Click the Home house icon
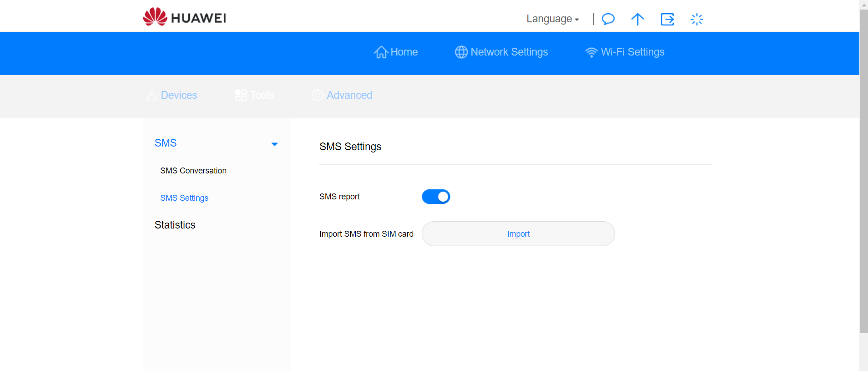868x371 pixels. pyautogui.click(x=381, y=52)
